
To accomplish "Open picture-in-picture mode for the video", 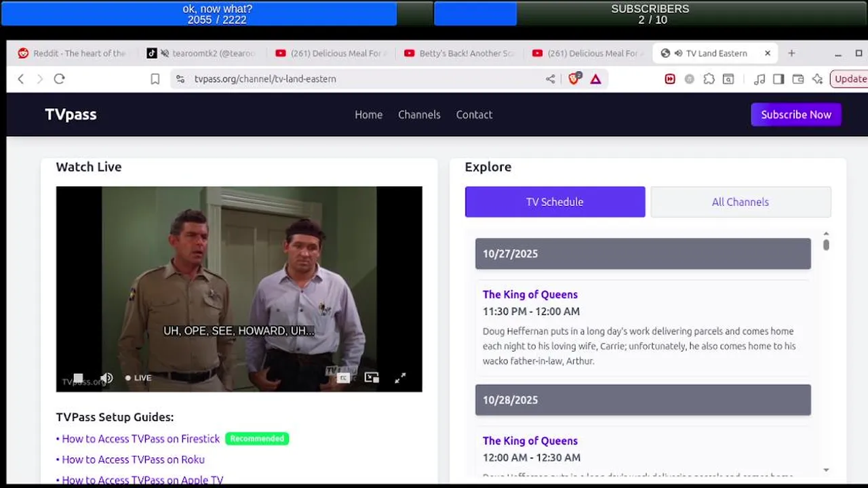I will 372,378.
